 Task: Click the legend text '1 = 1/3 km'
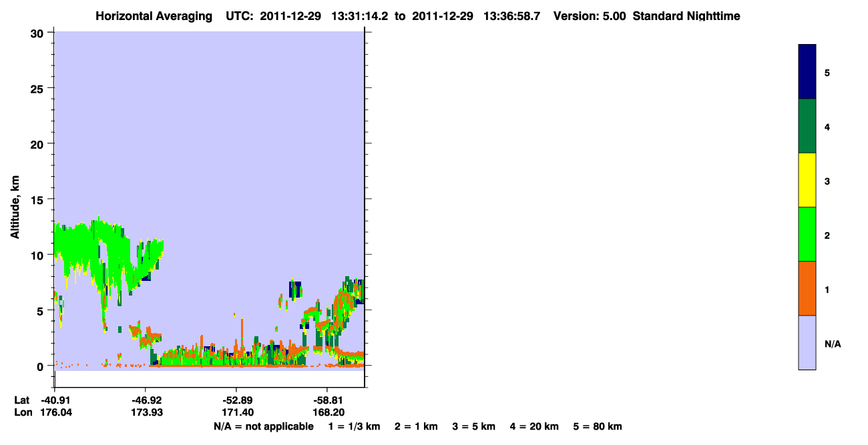pos(355,426)
